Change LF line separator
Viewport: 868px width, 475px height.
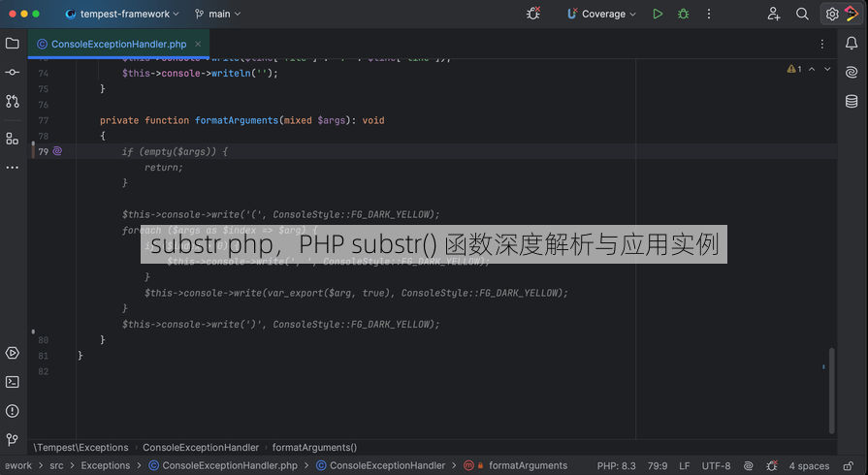pyautogui.click(x=684, y=466)
